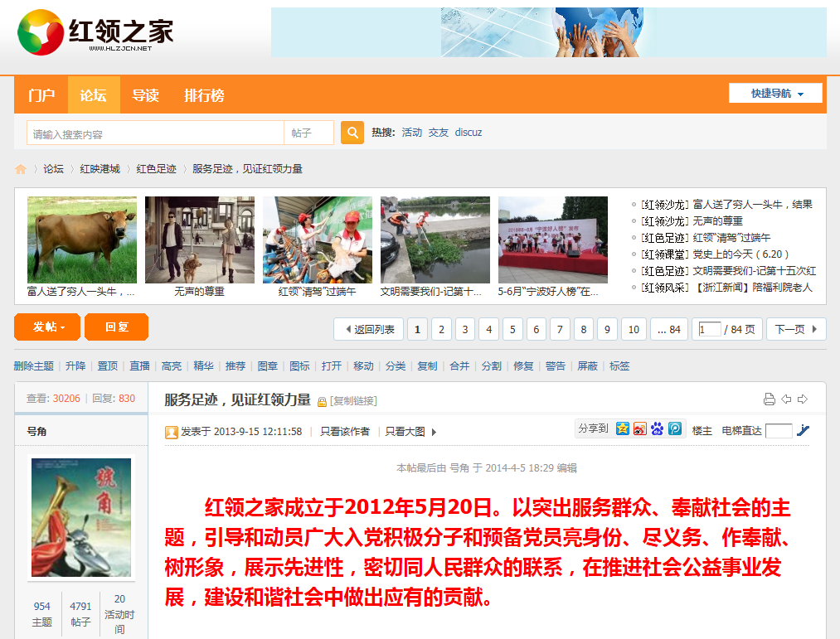840x639 pixels.
Task: Open the 快捷导航 quick navigation dropdown
Action: tap(775, 94)
